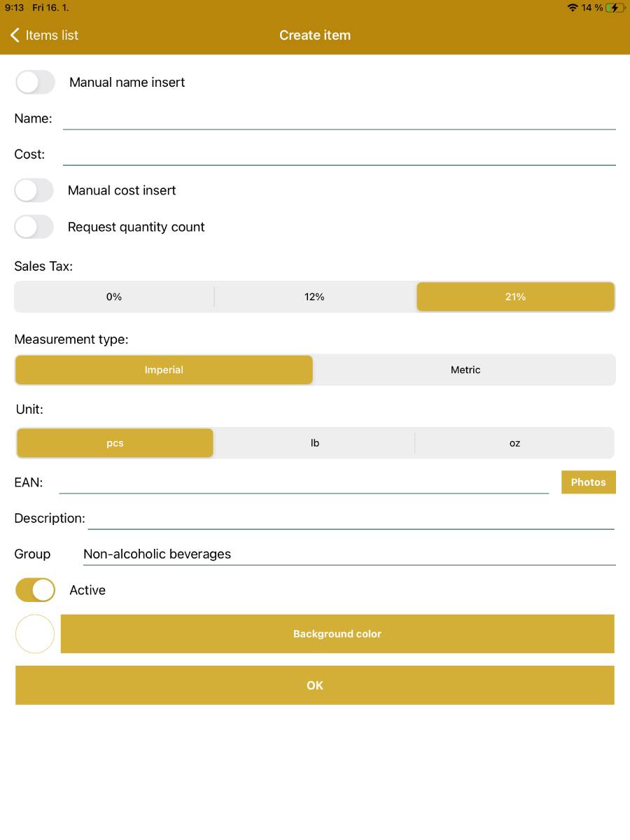The width and height of the screenshot is (630, 840).
Task: Turn on Request quantity count
Action: pos(34,226)
